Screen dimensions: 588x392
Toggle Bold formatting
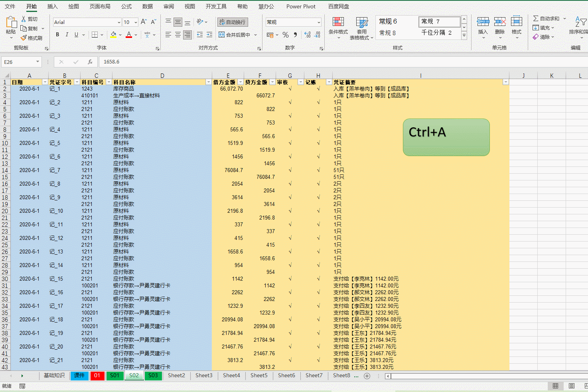tap(57, 35)
